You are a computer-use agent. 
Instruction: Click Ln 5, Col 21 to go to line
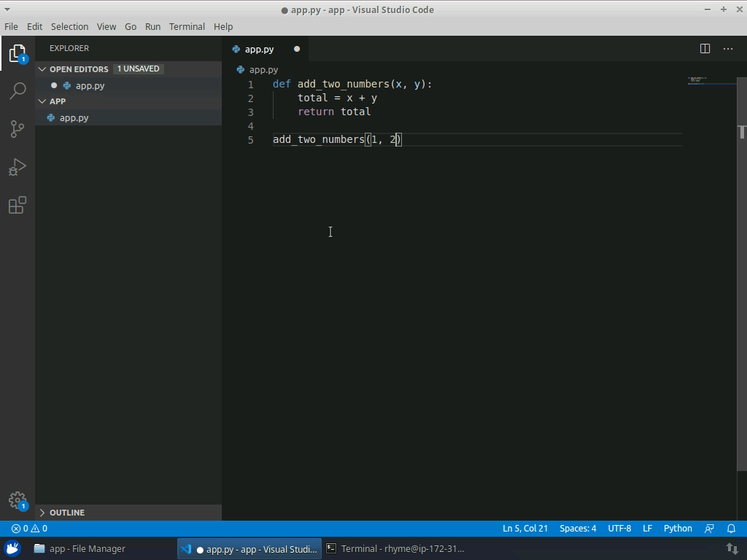pyautogui.click(x=525, y=528)
